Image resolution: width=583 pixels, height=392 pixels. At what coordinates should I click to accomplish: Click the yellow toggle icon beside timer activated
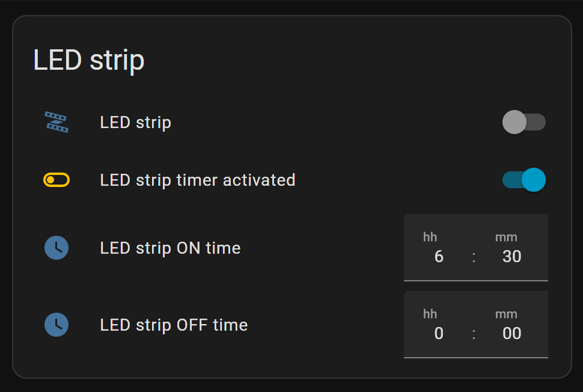[56, 179]
